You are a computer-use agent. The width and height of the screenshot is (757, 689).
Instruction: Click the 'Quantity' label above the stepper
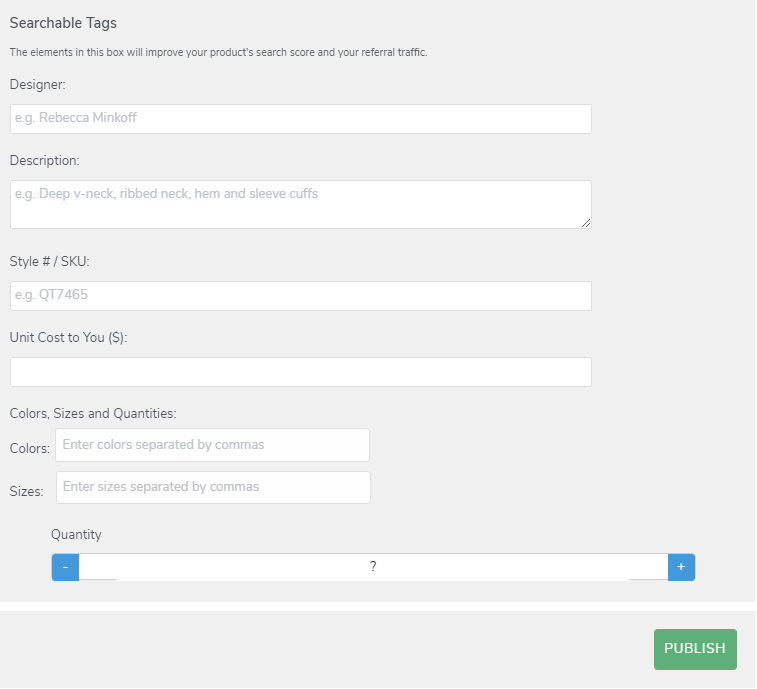76,535
